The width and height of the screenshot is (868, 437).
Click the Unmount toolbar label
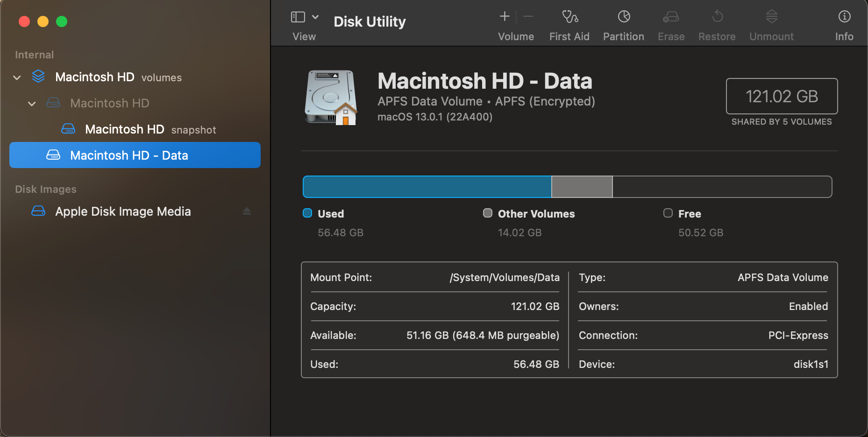772,36
